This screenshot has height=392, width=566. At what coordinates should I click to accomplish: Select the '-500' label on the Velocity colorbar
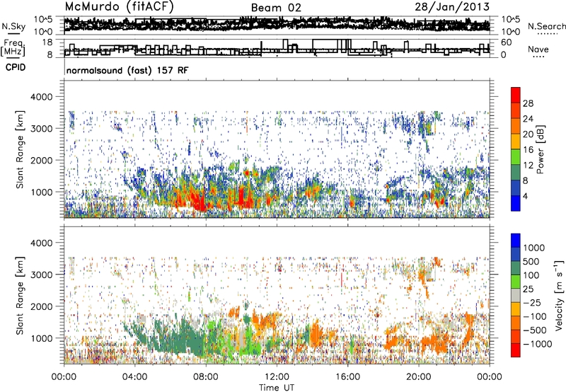(535, 330)
